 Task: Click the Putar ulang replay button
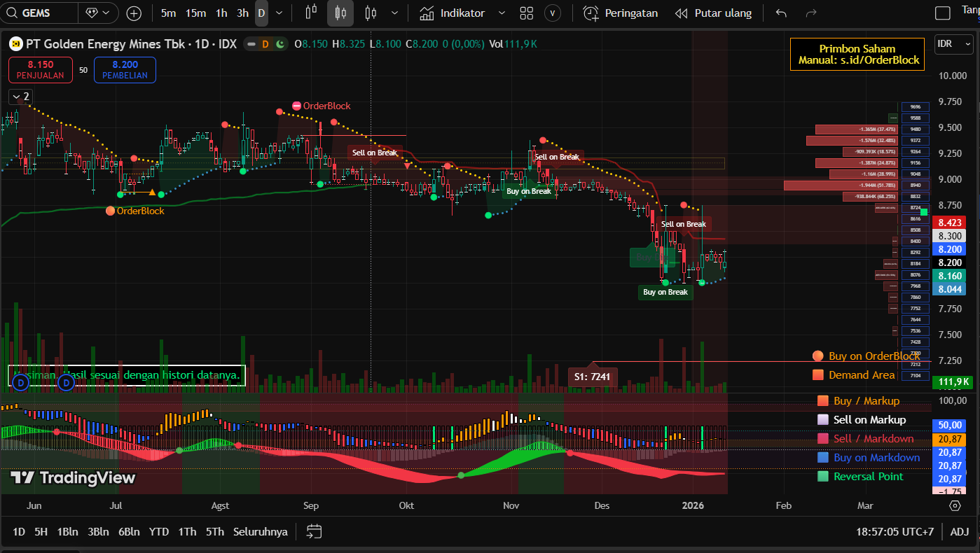click(x=713, y=13)
